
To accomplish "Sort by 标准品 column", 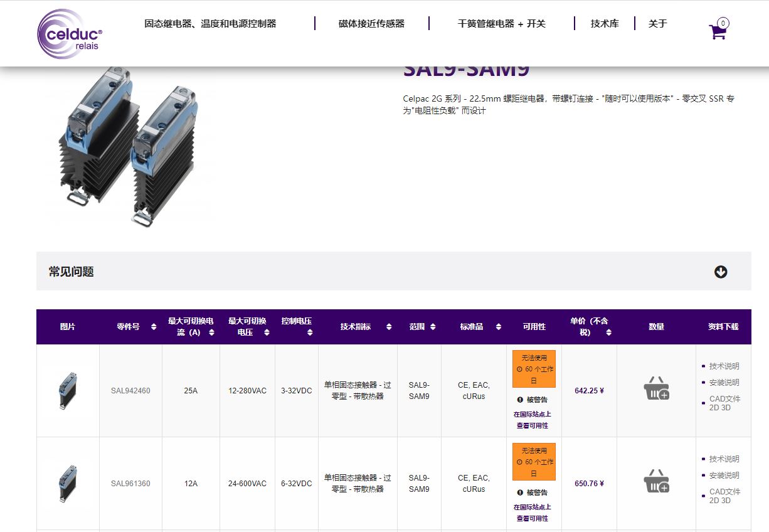I will 499,327.
